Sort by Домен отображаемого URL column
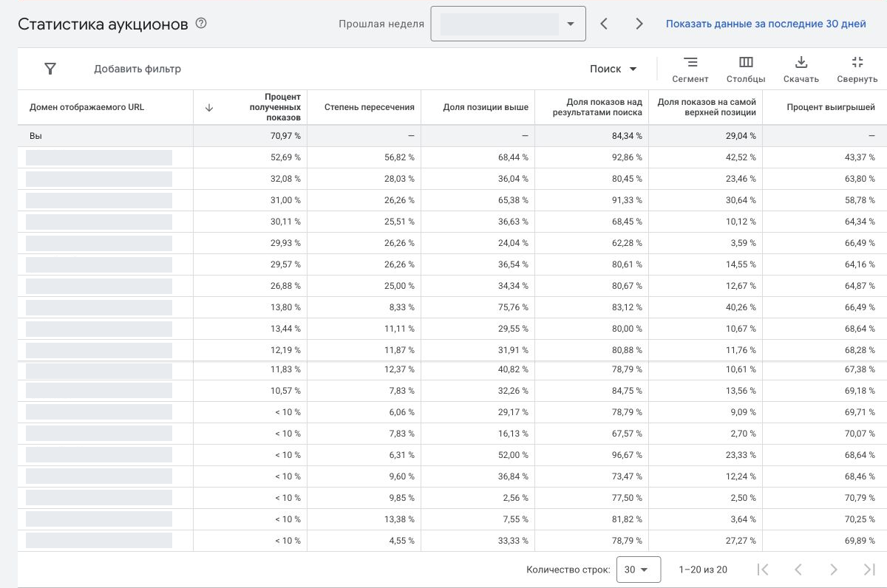The height and width of the screenshot is (588, 887). (87, 107)
